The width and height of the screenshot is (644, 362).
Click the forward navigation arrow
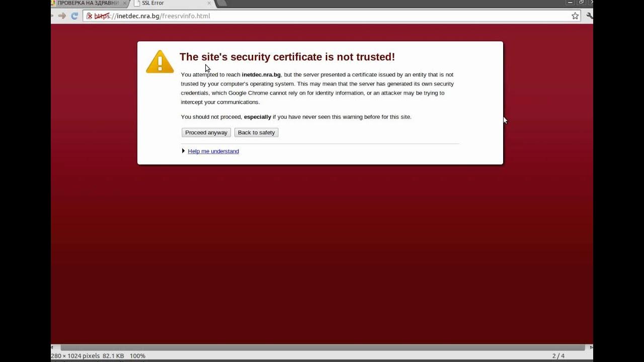pos(62,16)
